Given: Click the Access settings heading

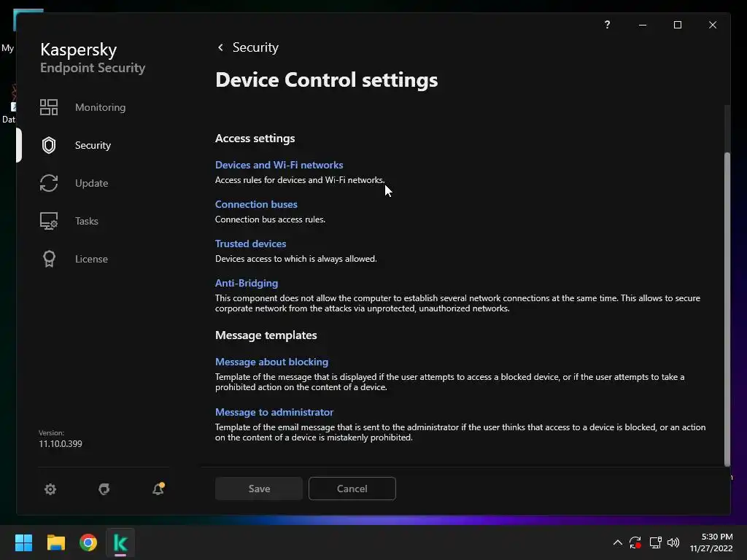Looking at the screenshot, I should (x=255, y=138).
